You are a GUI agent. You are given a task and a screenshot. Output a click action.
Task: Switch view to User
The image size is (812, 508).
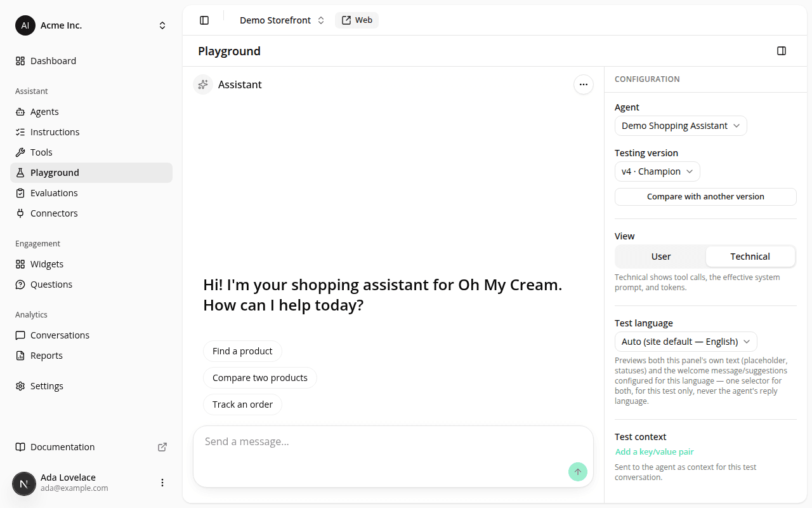(661, 257)
